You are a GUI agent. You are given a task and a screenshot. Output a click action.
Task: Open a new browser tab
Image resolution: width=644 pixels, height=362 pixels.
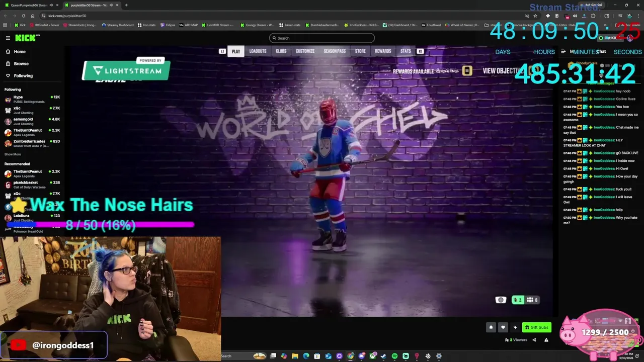[x=126, y=5]
